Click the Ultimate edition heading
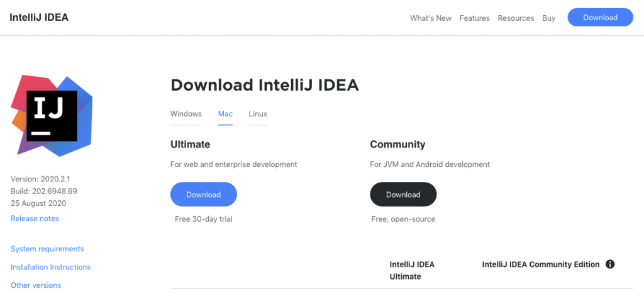Image resolution: width=644 pixels, height=296 pixels. tap(190, 144)
